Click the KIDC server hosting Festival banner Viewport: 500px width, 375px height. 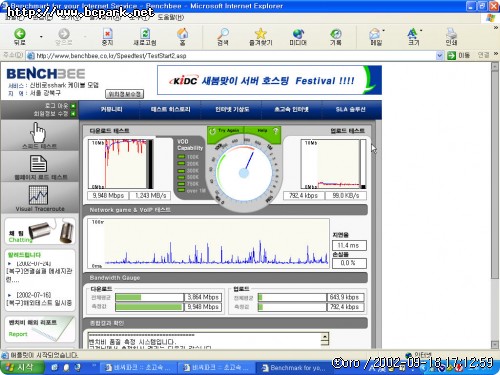click(269, 80)
